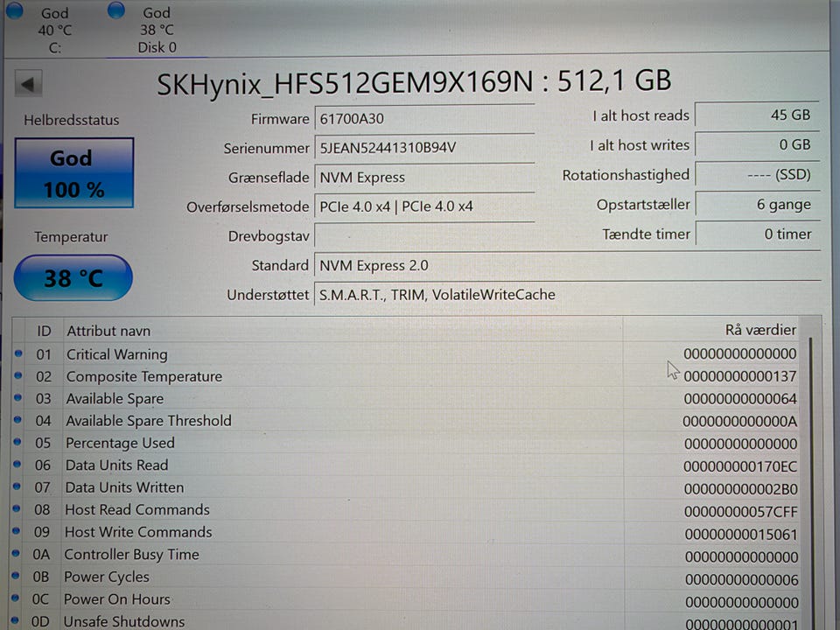Screen dimensions: 840x630
Task: Click the status dot beside Power Cycles
Action: [16, 576]
